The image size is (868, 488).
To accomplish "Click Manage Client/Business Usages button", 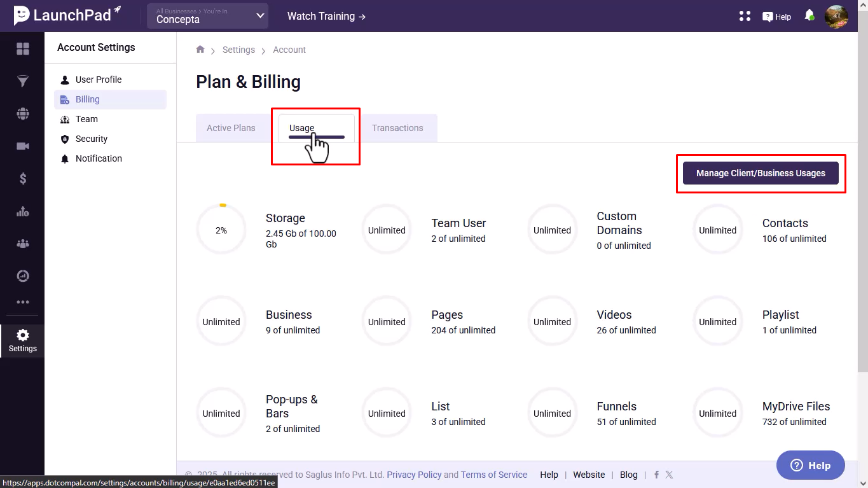I will (761, 173).
